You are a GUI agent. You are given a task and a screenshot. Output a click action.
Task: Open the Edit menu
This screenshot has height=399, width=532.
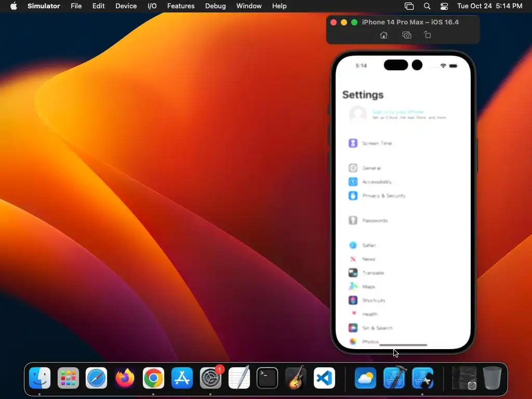point(98,6)
